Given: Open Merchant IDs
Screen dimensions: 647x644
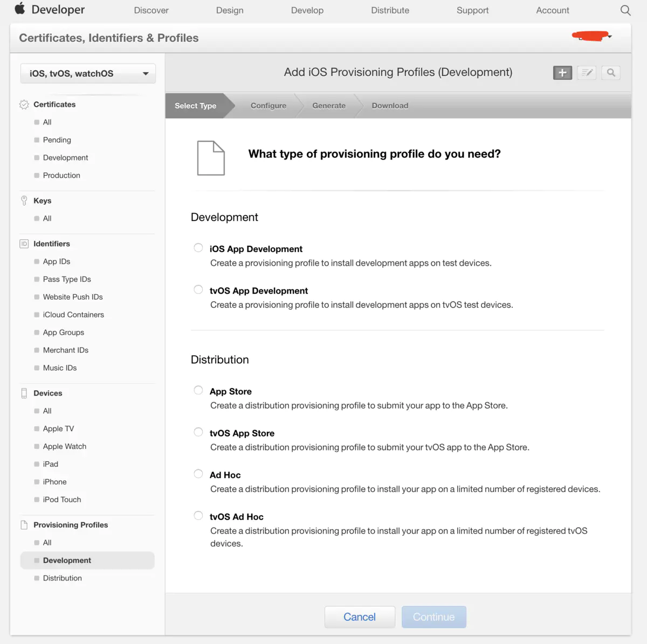Looking at the screenshot, I should [66, 351].
